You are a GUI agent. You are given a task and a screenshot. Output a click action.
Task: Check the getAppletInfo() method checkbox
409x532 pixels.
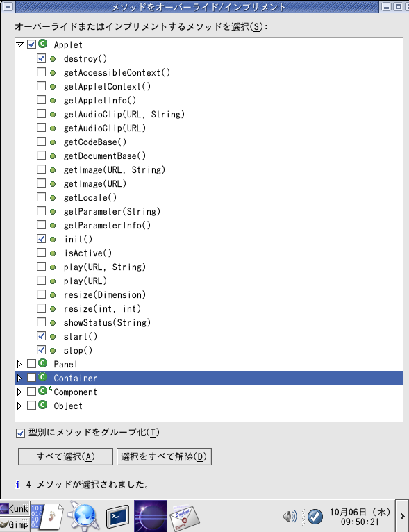click(x=41, y=100)
